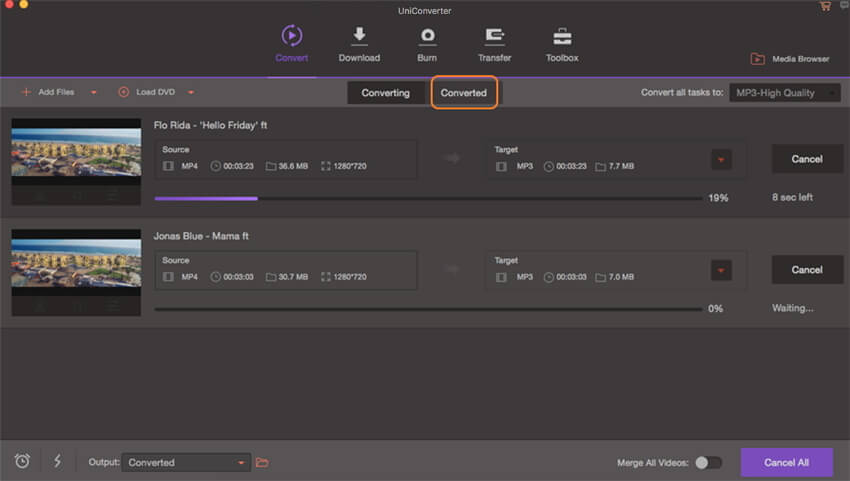Click the "36.6 MB" source size
Image resolution: width=850 pixels, height=481 pixels.
click(x=293, y=166)
